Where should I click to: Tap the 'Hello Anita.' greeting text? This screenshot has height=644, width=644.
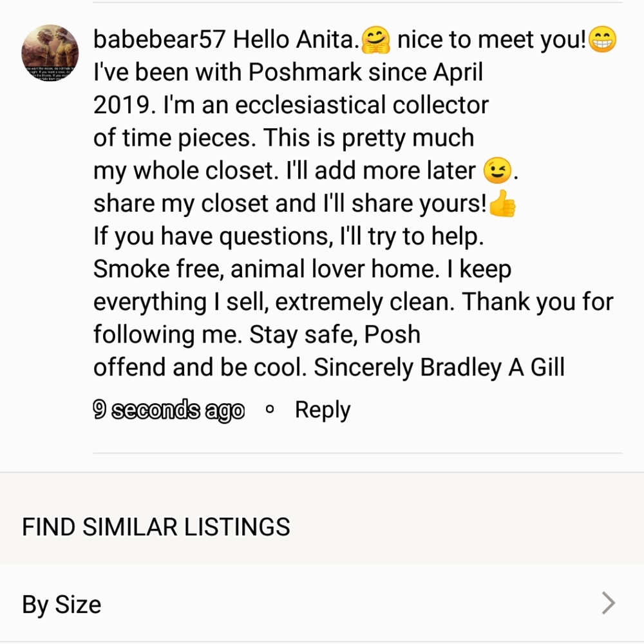point(295,41)
